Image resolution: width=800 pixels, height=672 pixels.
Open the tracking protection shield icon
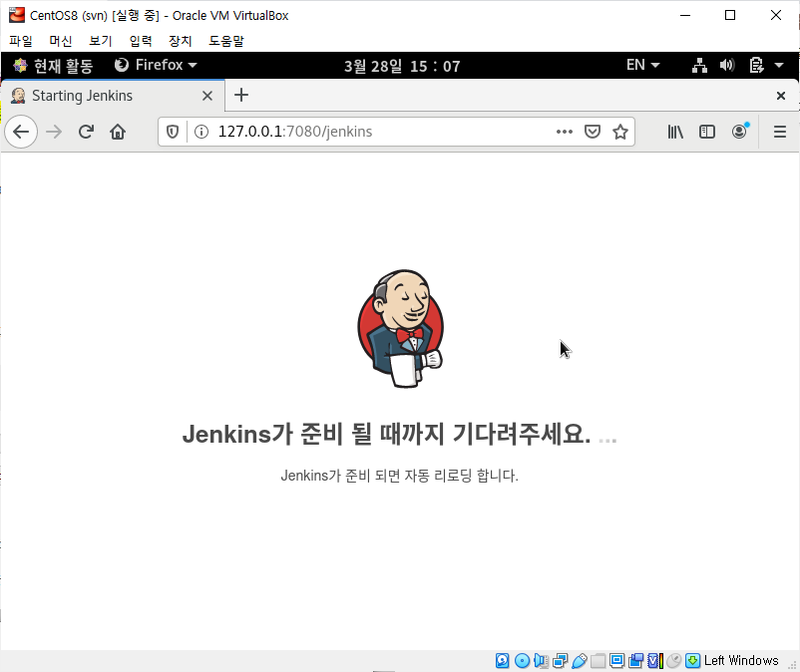[173, 132]
